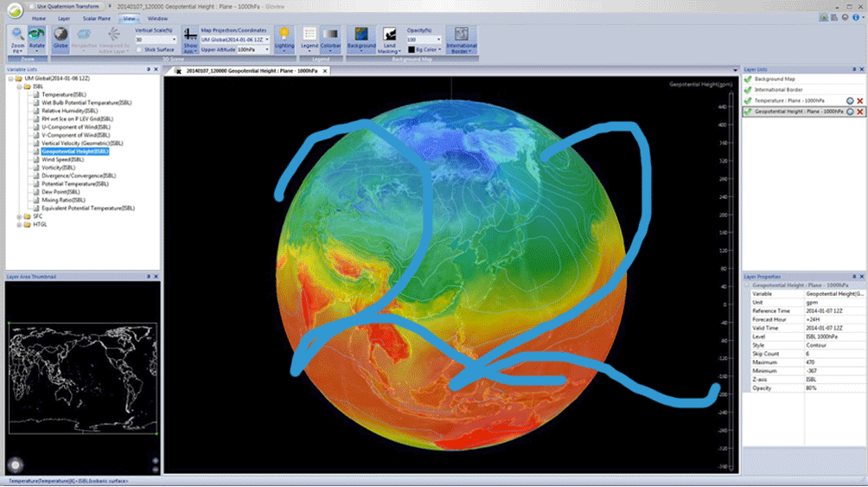Viewport: 868px width, 487px height.
Task: Open the Colorbar options
Action: coord(330,40)
